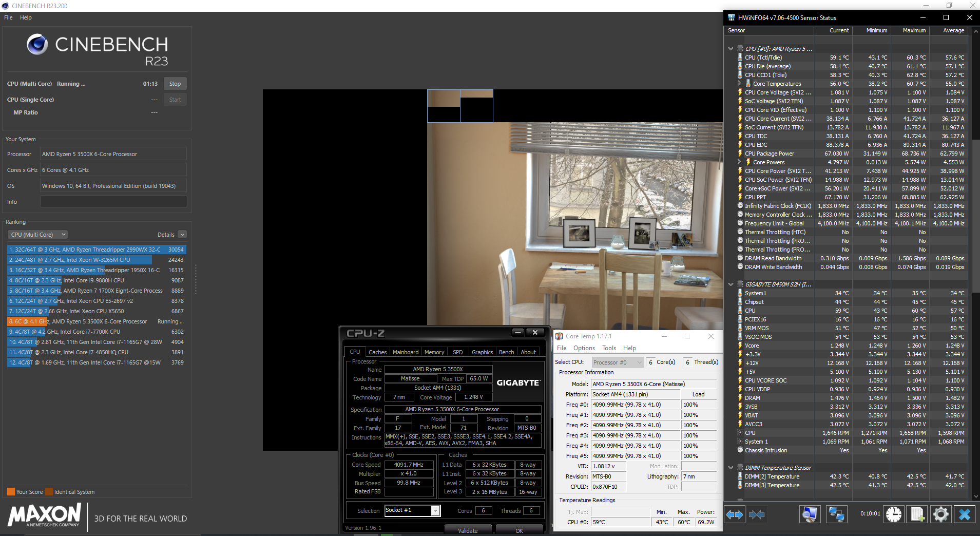Collapse the GIGABYTE B450M S2H sensor group

pyautogui.click(x=731, y=284)
